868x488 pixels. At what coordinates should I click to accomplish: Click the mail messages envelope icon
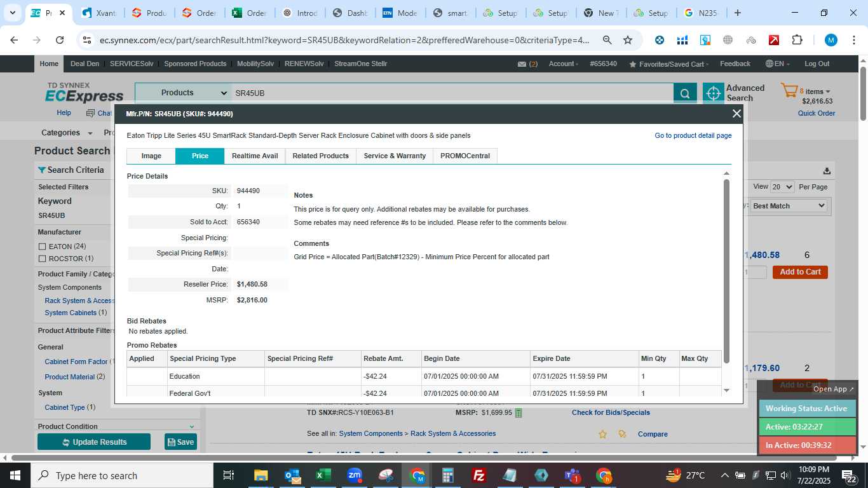522,64
